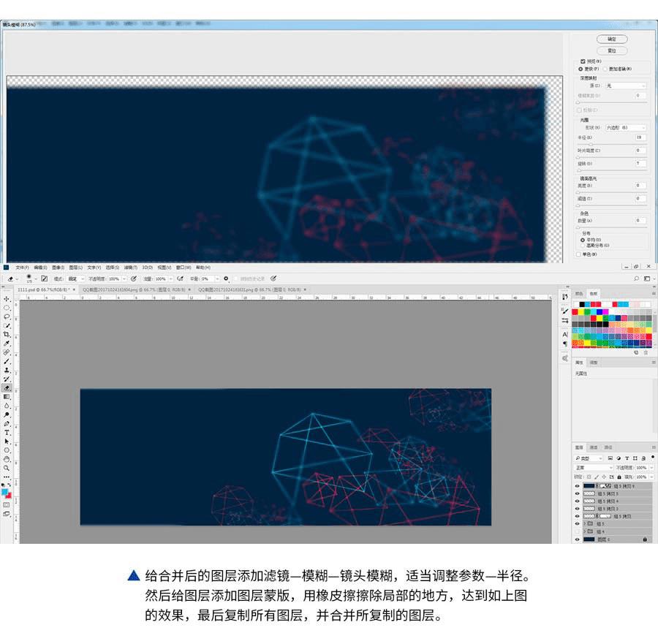Select the Elliptical Marquee tool
Image resolution: width=658 pixels, height=644 pixels.
pos(7,308)
